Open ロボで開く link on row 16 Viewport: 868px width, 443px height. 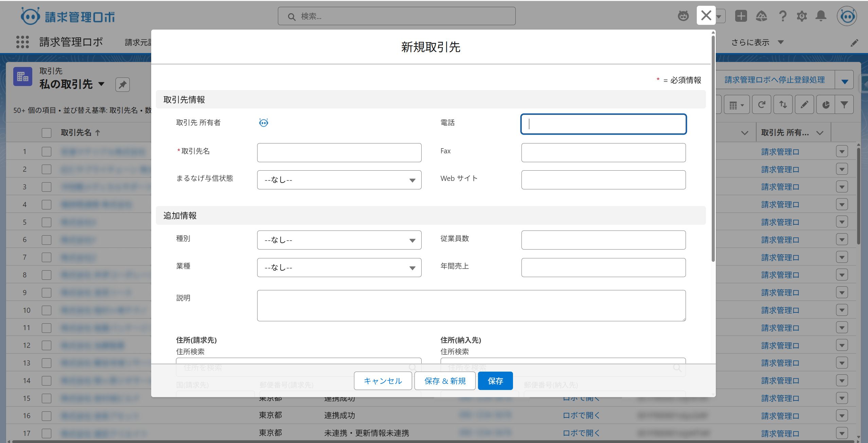coord(581,415)
